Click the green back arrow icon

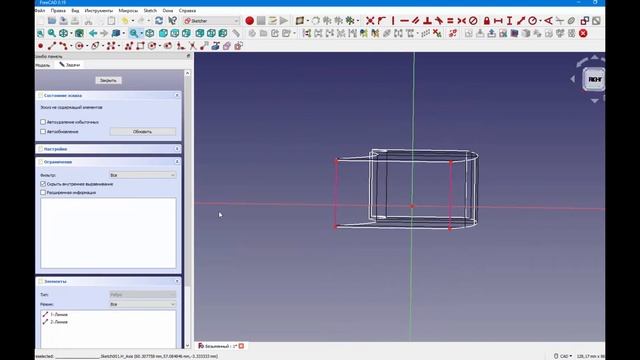pyautogui.click(x=93, y=33)
